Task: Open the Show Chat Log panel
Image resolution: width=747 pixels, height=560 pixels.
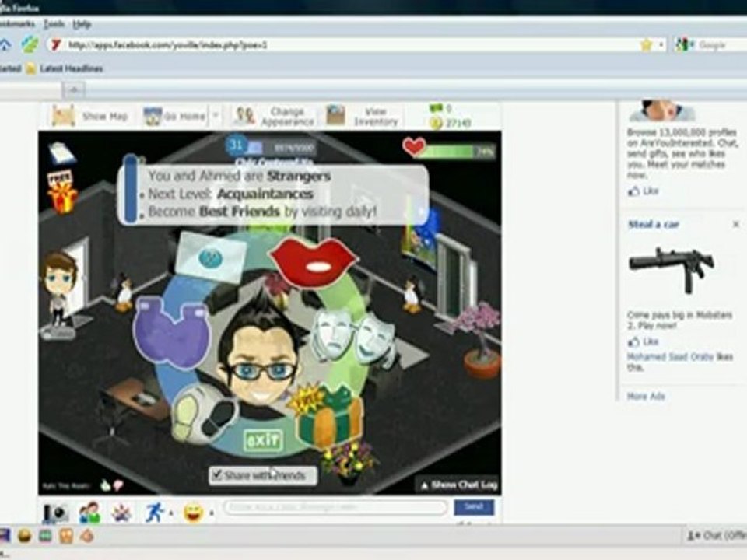Action: (458, 485)
